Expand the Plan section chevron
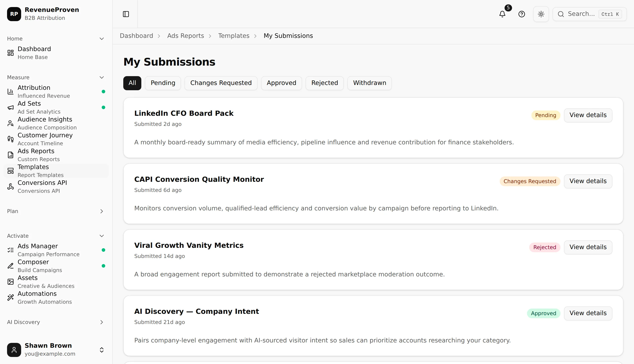 (101, 211)
